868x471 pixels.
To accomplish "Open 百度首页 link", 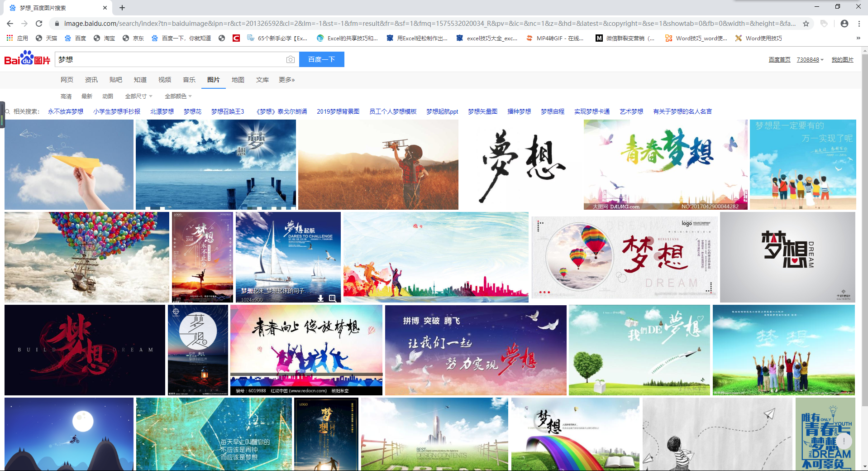I will 779,60.
